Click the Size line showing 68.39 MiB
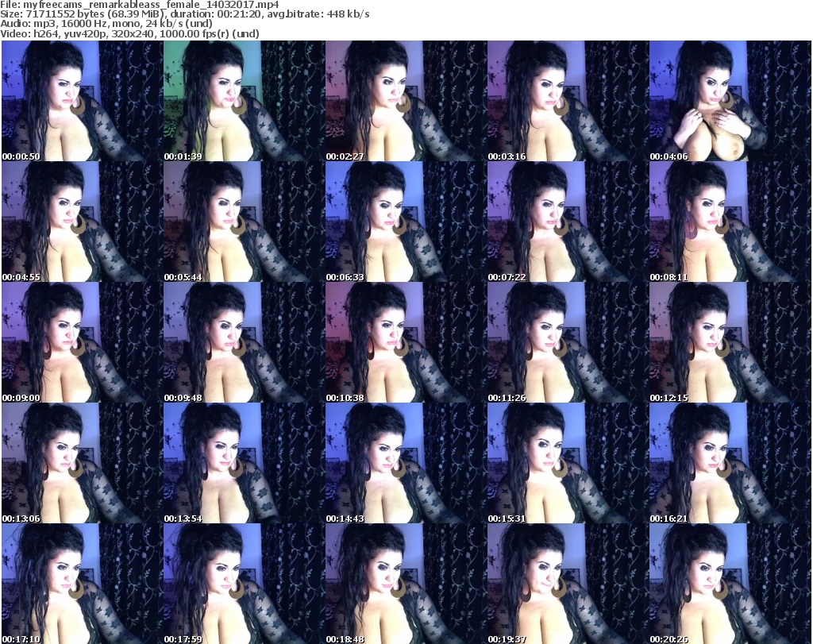This screenshot has height=644, width=813. pos(185,14)
